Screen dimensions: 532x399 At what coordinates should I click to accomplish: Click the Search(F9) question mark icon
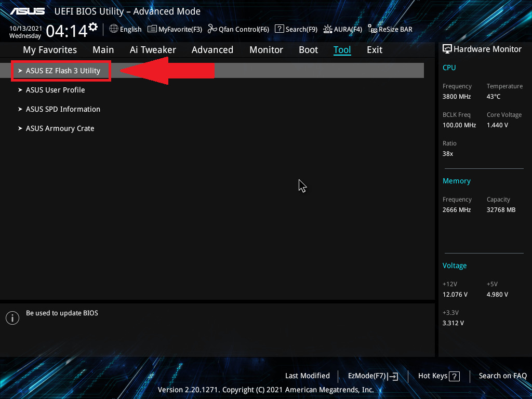[279, 29]
